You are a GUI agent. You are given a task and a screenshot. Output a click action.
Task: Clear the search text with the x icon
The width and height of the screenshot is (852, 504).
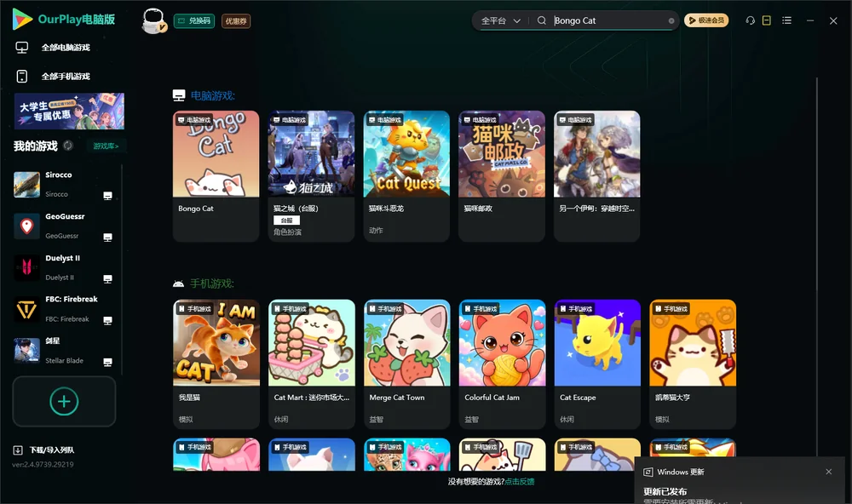coord(671,20)
